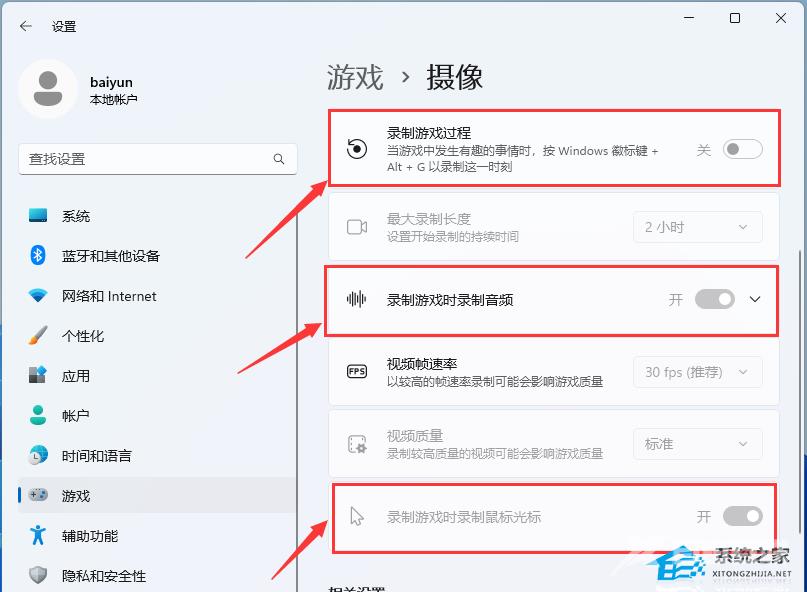Select 应用 in the sidebar
Viewport: 807px width, 592px height.
(157, 376)
